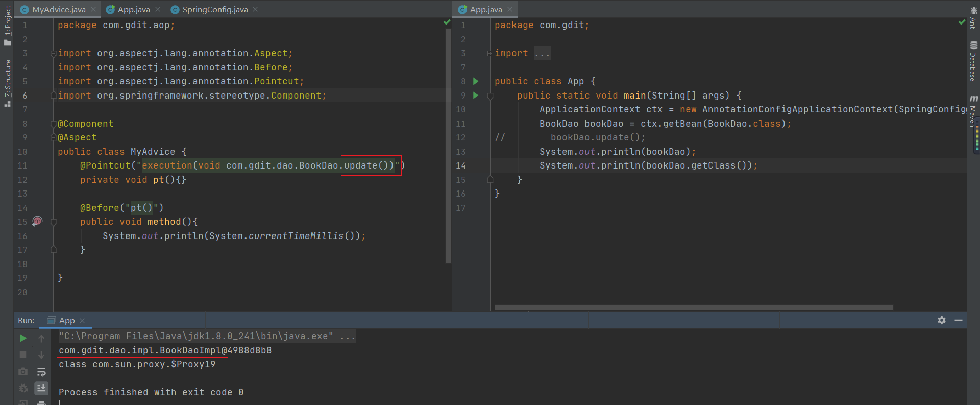The width and height of the screenshot is (980, 405).
Task: Click fold end marker of main at line 15
Action: 490,180
